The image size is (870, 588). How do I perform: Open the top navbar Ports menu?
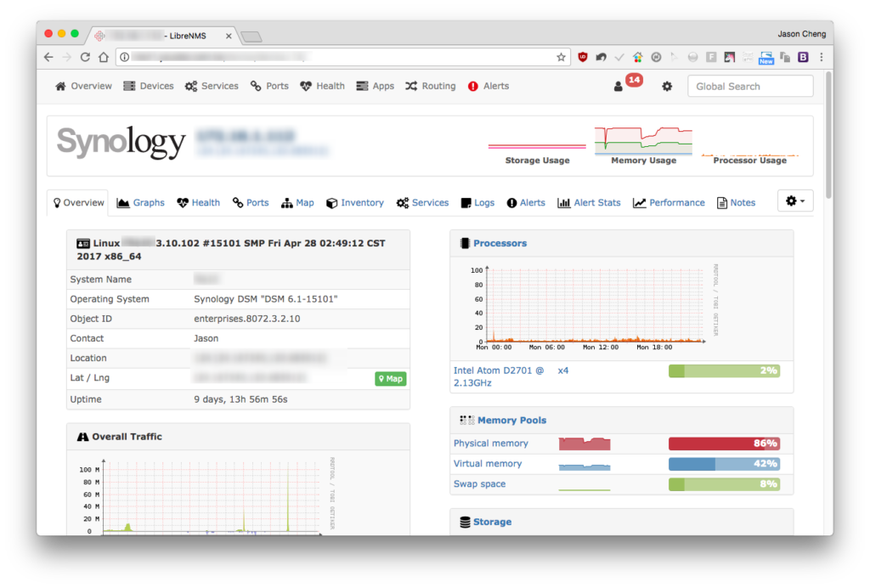tap(269, 86)
